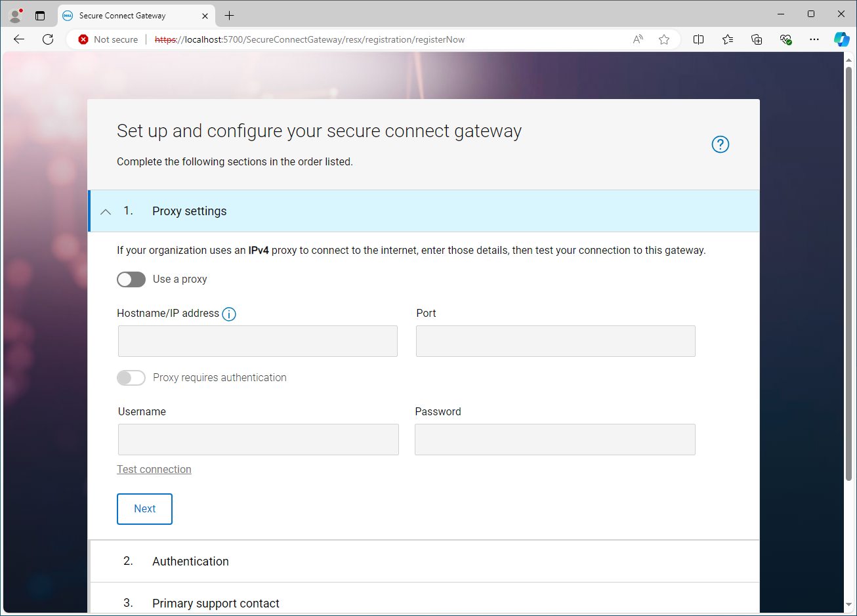
Task: Click the info icon next to Hostname/IP address
Action: (229, 314)
